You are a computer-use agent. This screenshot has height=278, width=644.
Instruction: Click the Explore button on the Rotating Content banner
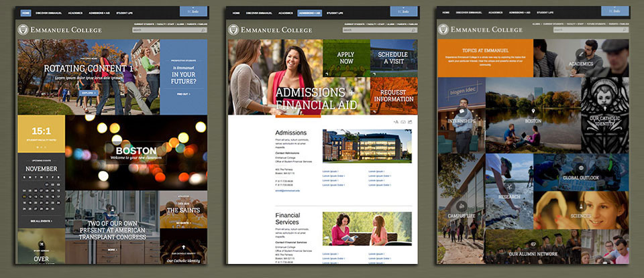(89, 93)
